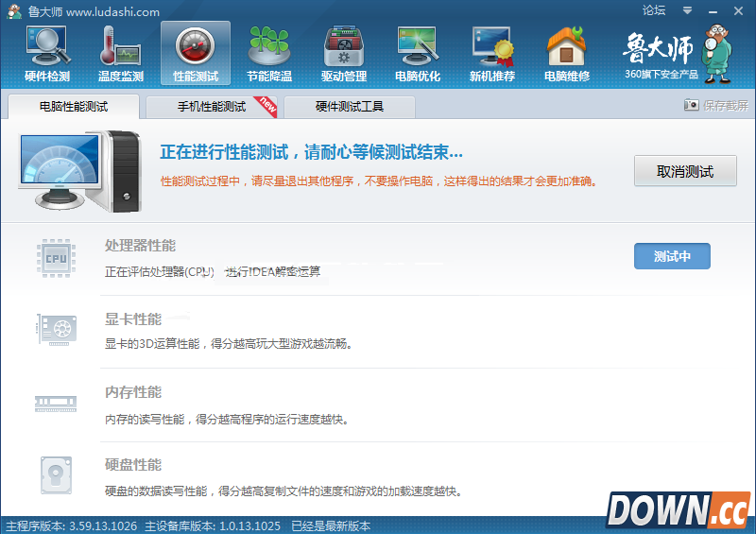The height and width of the screenshot is (534, 756).
Task: Select the 性能测试 performance test icon
Action: (196, 53)
